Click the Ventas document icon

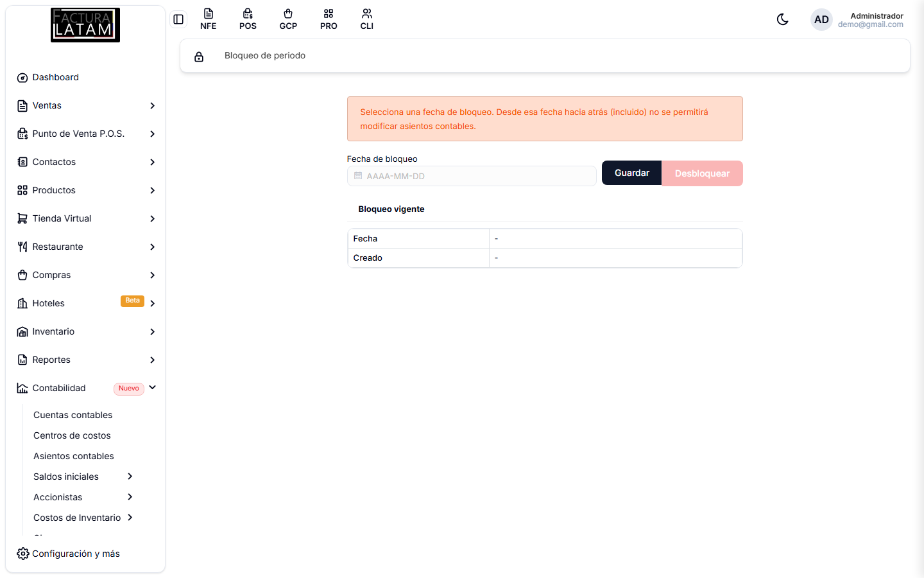(x=22, y=106)
